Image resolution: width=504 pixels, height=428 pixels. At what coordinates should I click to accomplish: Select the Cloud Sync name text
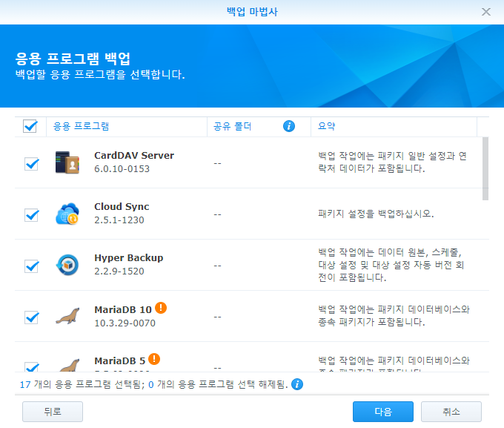click(x=122, y=207)
